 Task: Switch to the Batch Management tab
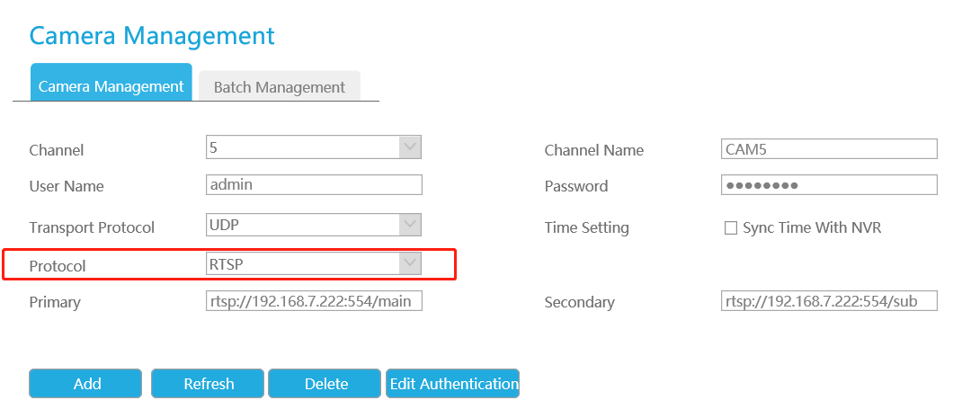pos(279,87)
